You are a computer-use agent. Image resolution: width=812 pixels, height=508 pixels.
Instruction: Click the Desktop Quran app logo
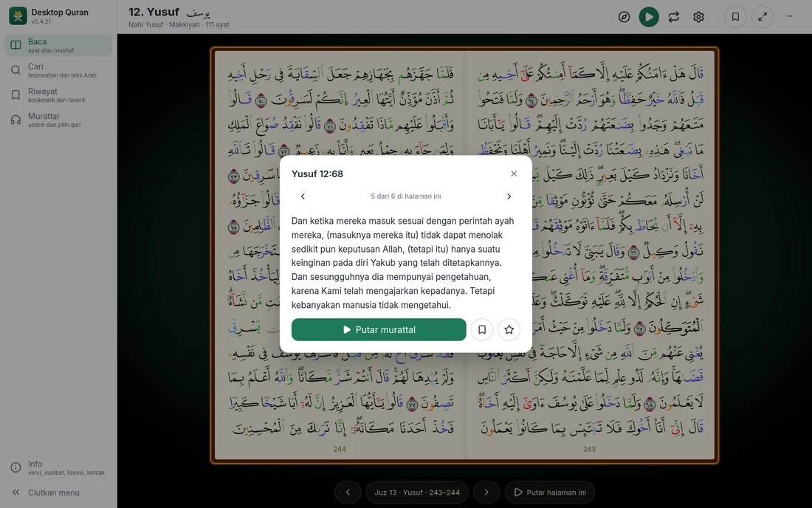tap(18, 16)
